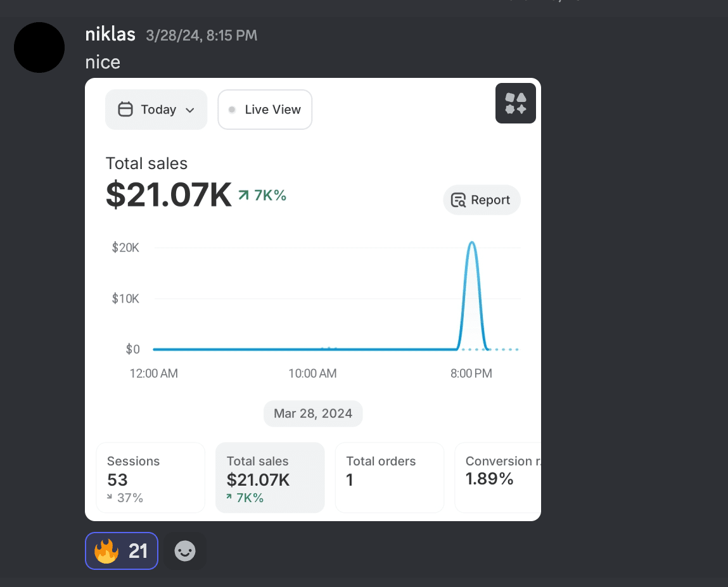Click the sales spike peak on chart

tap(472, 243)
